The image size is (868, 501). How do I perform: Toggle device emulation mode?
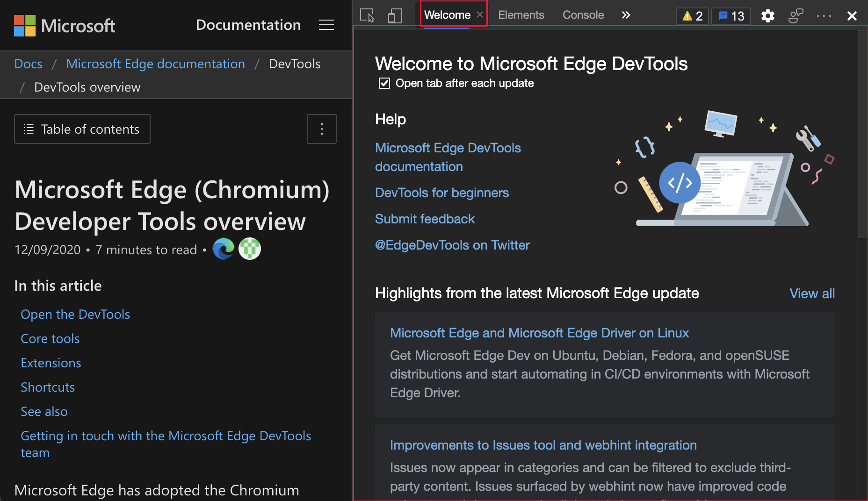(395, 15)
